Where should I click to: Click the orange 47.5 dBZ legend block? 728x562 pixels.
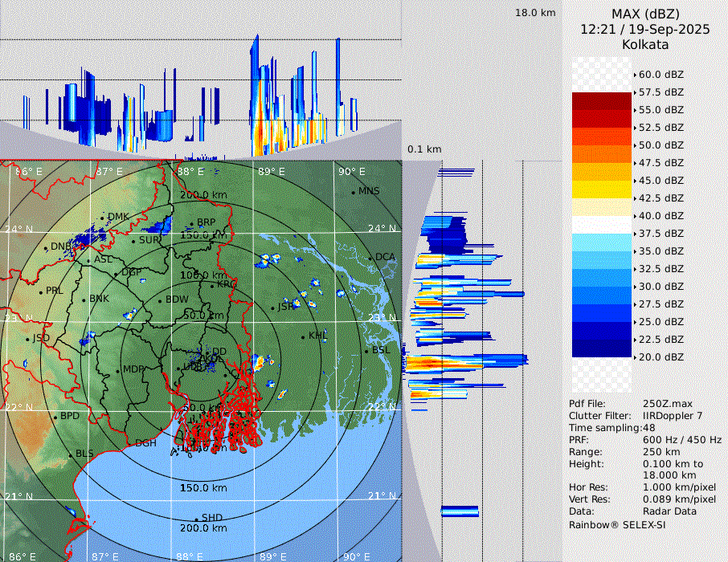(602, 153)
